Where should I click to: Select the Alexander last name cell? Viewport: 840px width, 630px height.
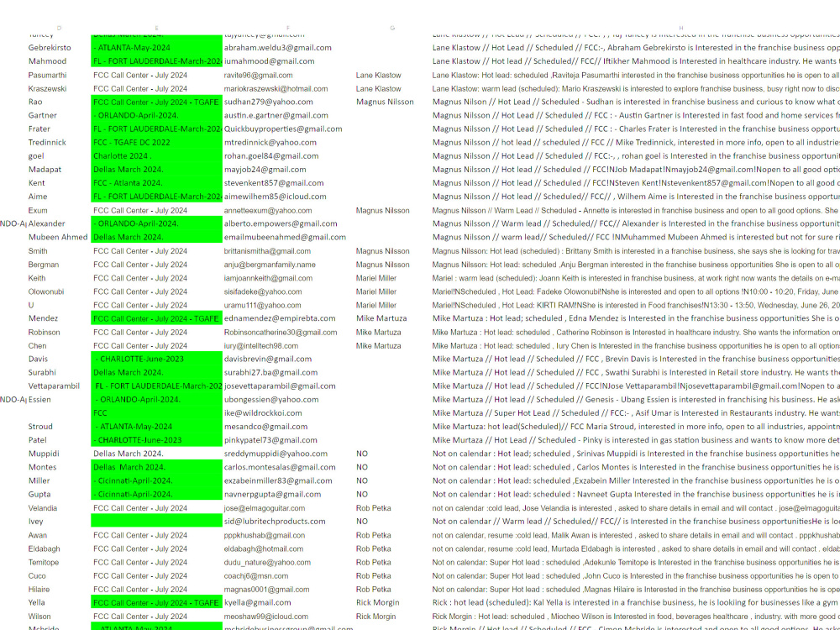tap(47, 224)
